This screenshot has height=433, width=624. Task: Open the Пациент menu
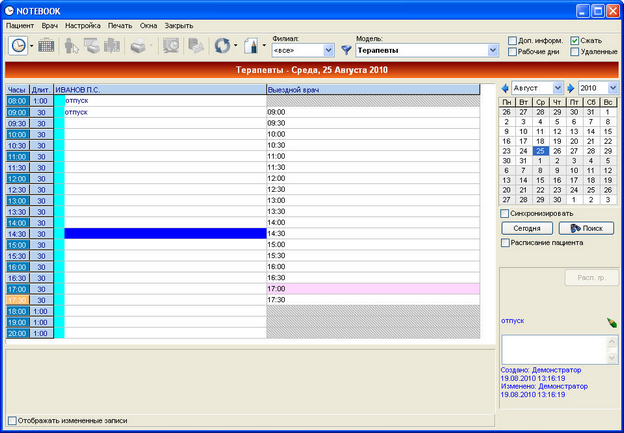[x=20, y=26]
